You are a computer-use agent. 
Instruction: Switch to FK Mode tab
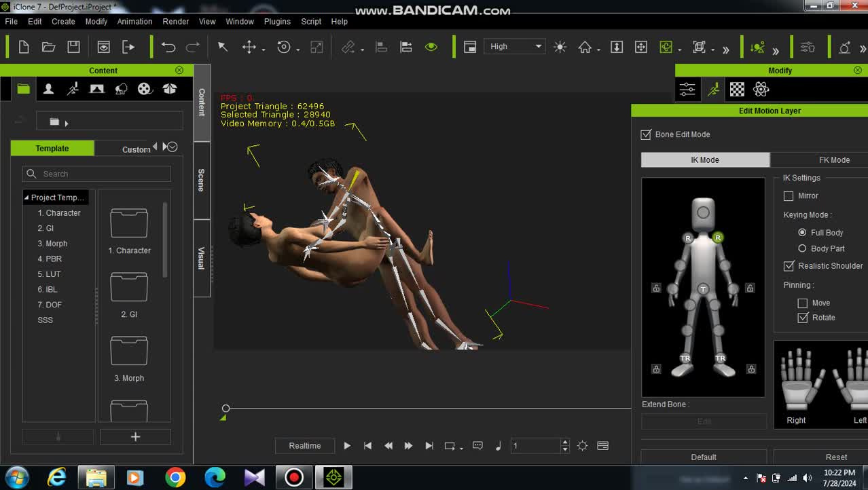click(834, 160)
